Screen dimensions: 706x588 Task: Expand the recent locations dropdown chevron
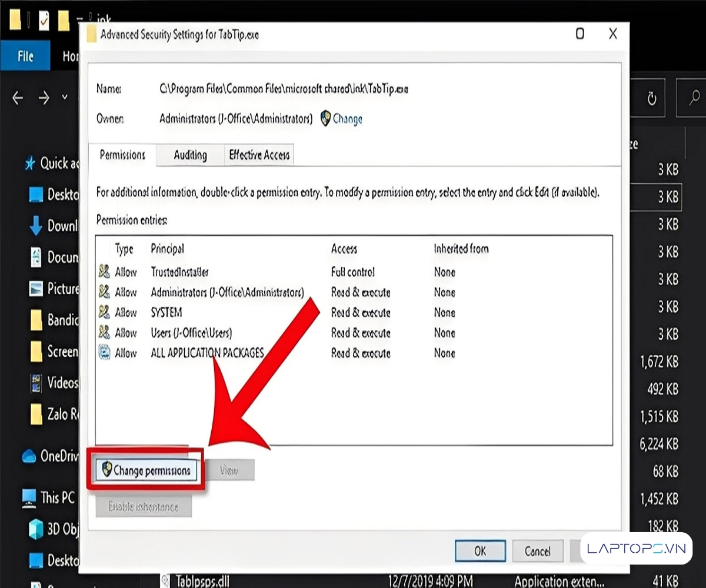pos(65,98)
